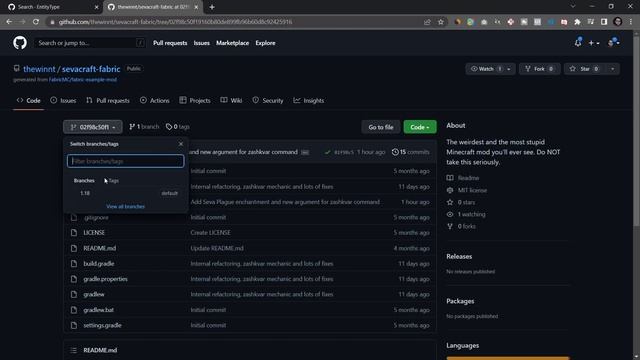The height and width of the screenshot is (360, 640).
Task: Open the Update README.md commit message
Action: point(217,248)
